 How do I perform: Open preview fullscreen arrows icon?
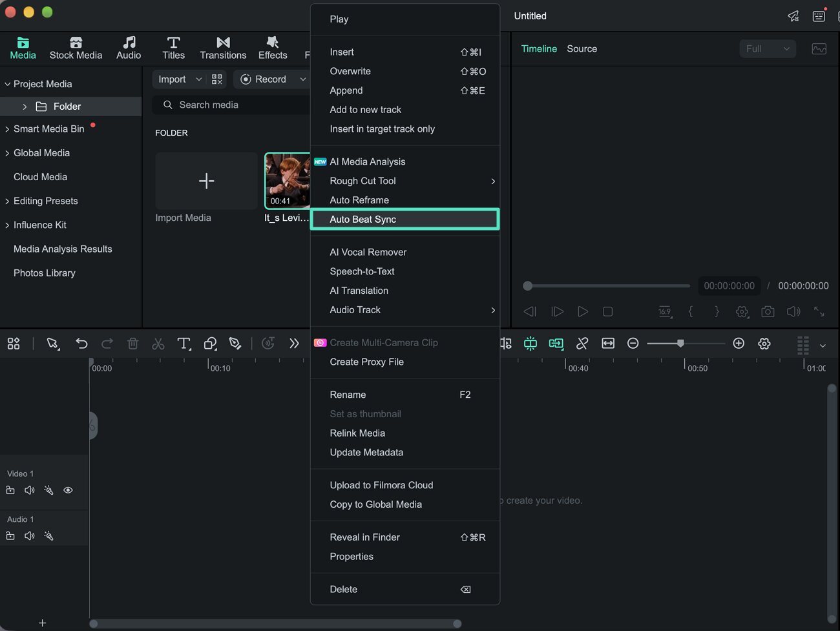tap(819, 312)
